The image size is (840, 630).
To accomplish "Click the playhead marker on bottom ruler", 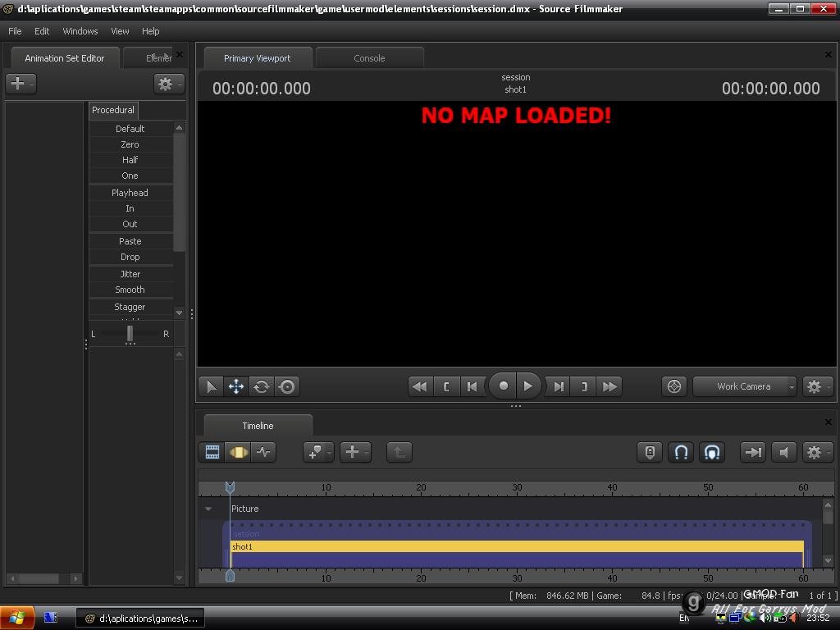I will [x=230, y=576].
